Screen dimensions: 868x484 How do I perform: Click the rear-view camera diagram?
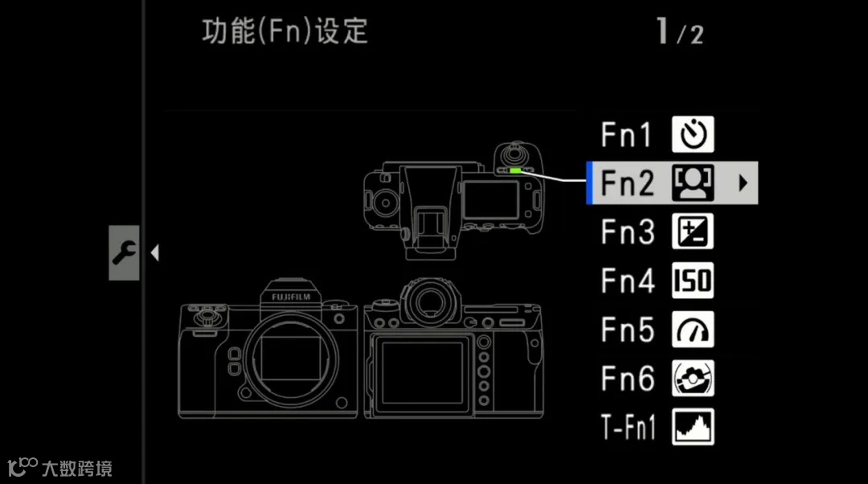pyautogui.click(x=454, y=348)
